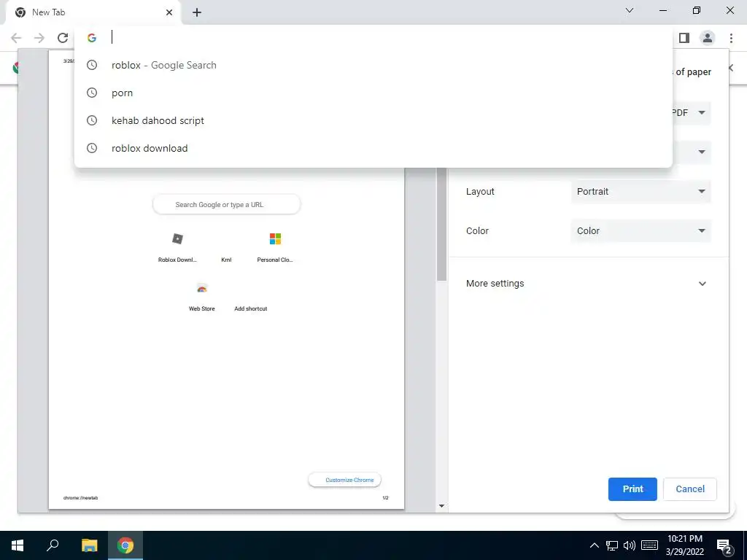Open the Windows Start menu
Screen dimensions: 747x560
(18, 545)
